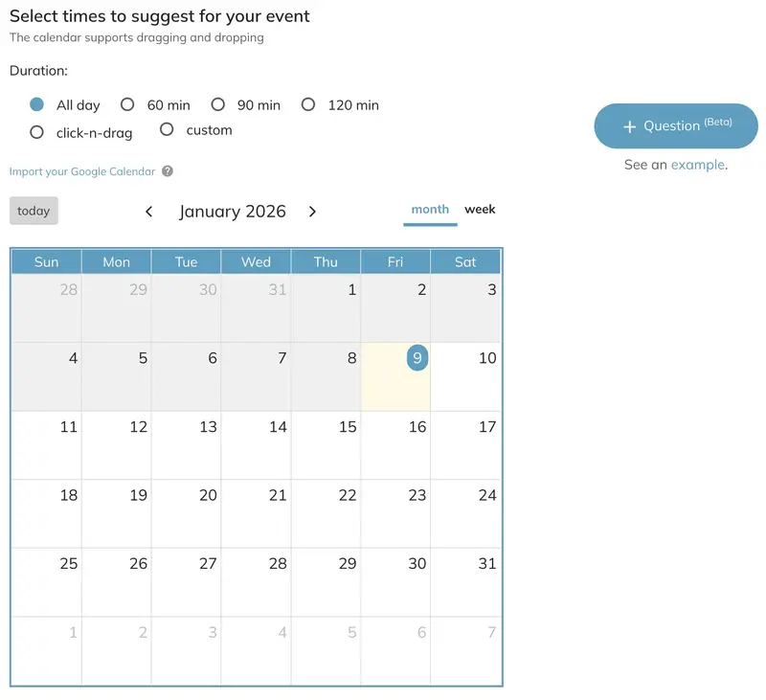
Task: Pick January 15 on the calendar
Action: [326, 445]
